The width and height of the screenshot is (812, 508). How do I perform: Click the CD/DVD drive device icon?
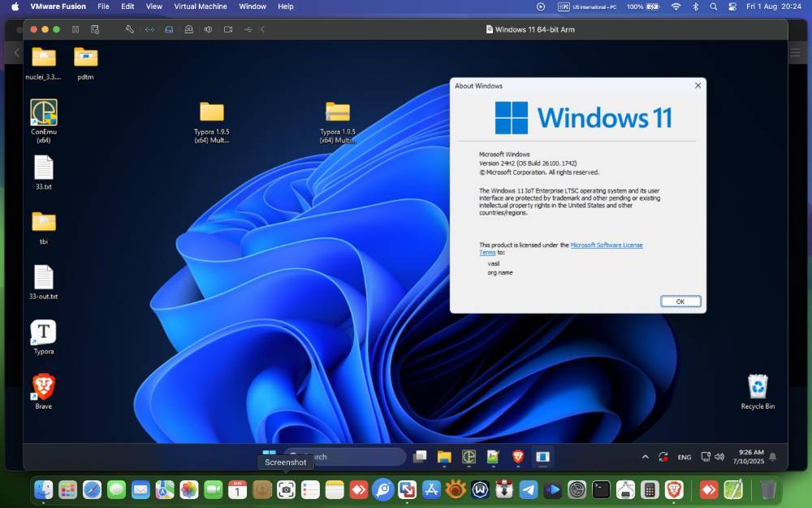pyautogui.click(x=189, y=29)
